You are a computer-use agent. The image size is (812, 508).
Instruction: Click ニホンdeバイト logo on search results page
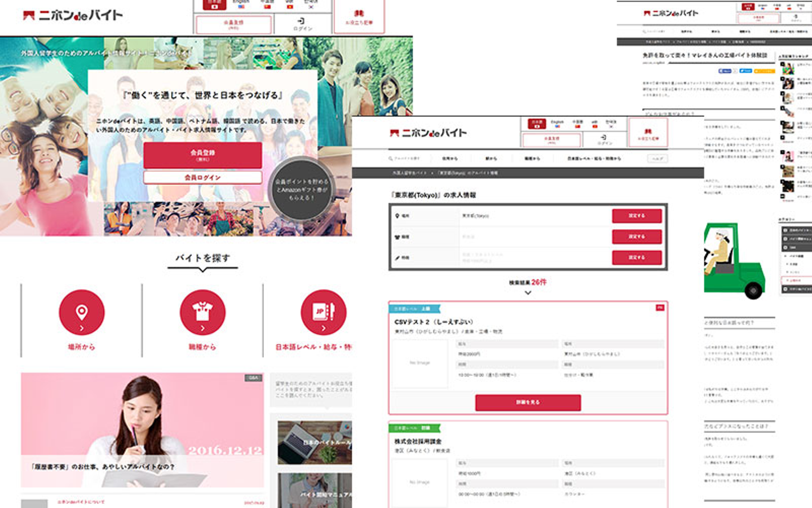point(429,133)
